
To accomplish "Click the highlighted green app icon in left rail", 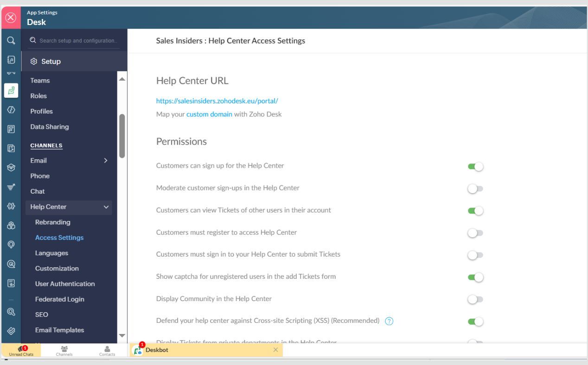I will (11, 90).
